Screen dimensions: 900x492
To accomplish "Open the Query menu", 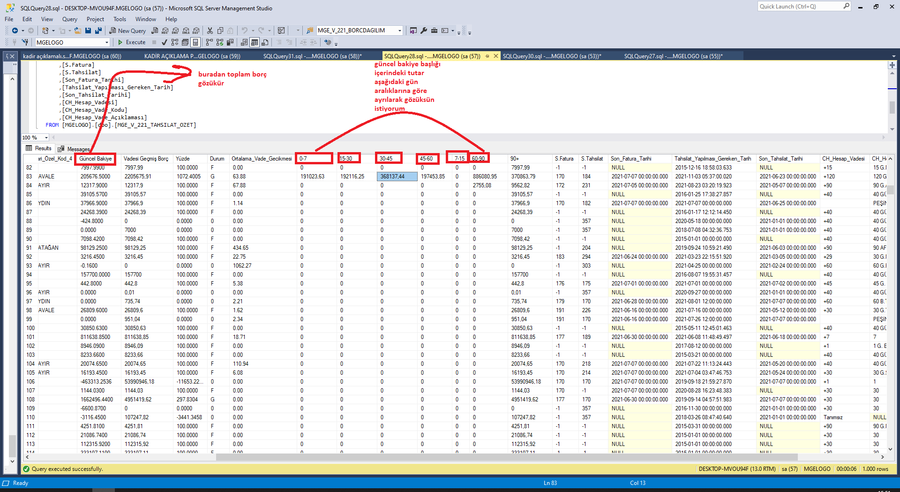I will point(69,19).
